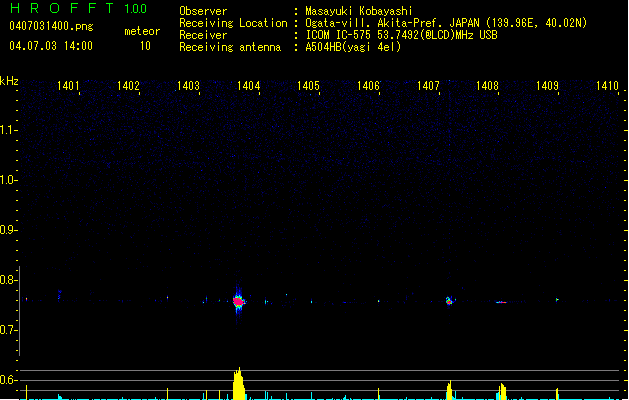The image size is (629, 400).
Task: Click frequency axis label 0.7
Action: click(8, 330)
